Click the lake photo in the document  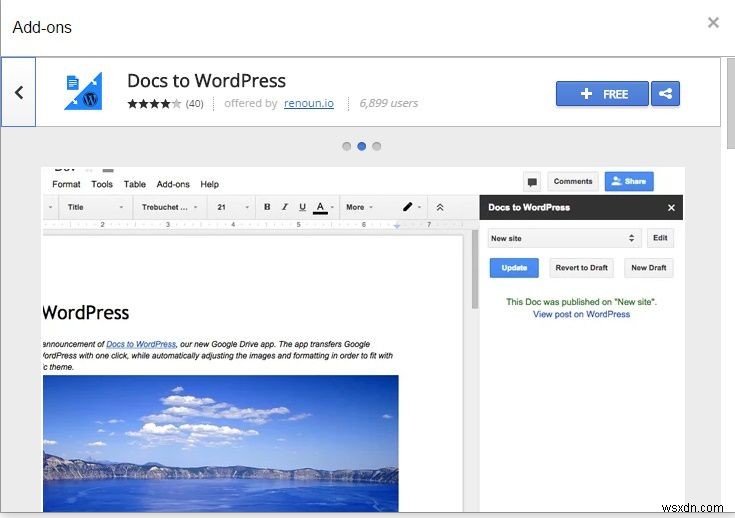click(x=221, y=443)
